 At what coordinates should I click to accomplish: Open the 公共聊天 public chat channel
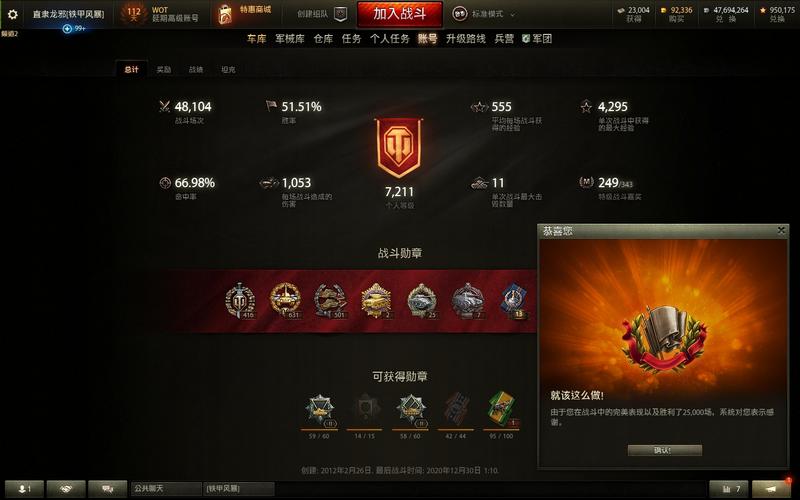click(x=166, y=489)
